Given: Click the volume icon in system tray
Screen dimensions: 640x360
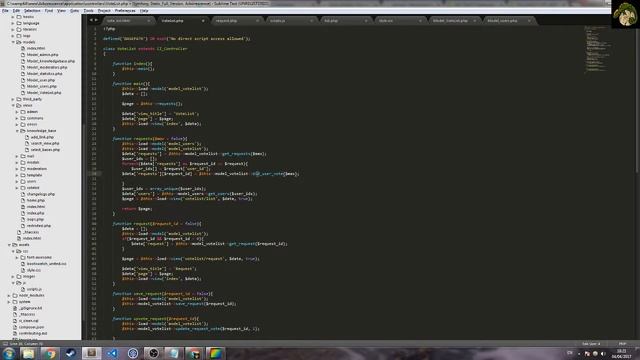Looking at the screenshot, I should (603, 354).
